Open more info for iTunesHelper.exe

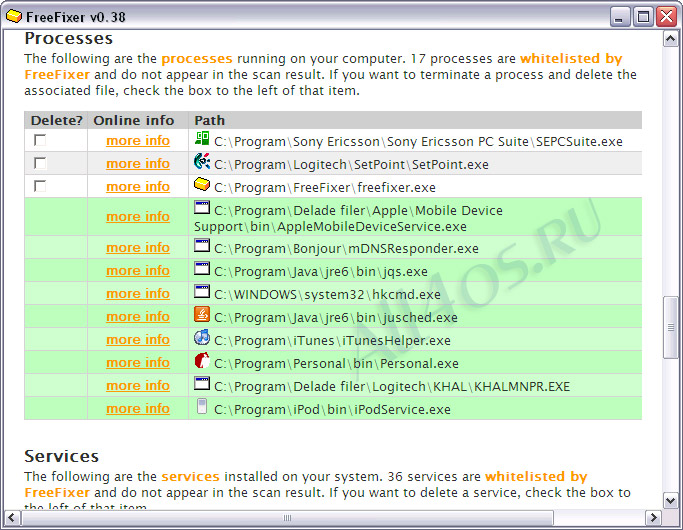(138, 340)
